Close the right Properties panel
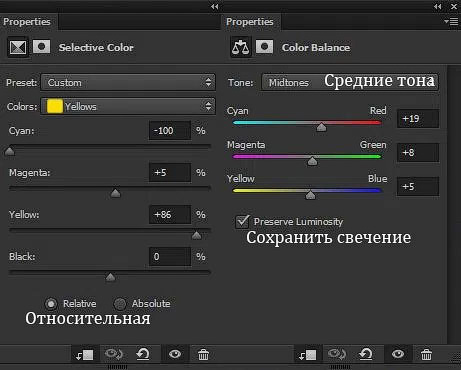Image resolution: width=461 pixels, height=370 pixels. pyautogui.click(x=454, y=6)
